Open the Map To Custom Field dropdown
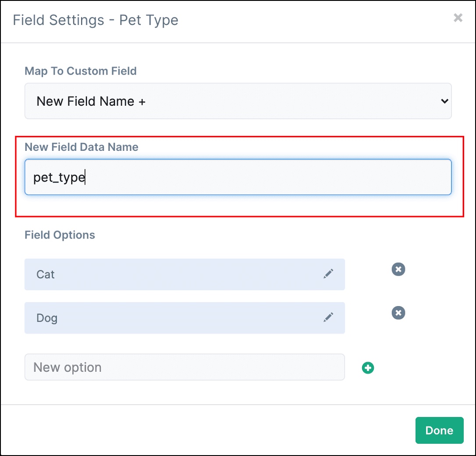 238,101
